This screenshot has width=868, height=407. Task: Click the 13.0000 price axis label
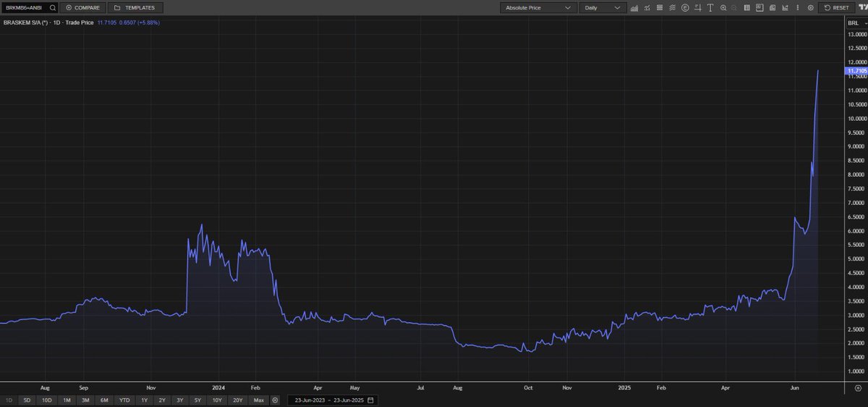[857, 34]
